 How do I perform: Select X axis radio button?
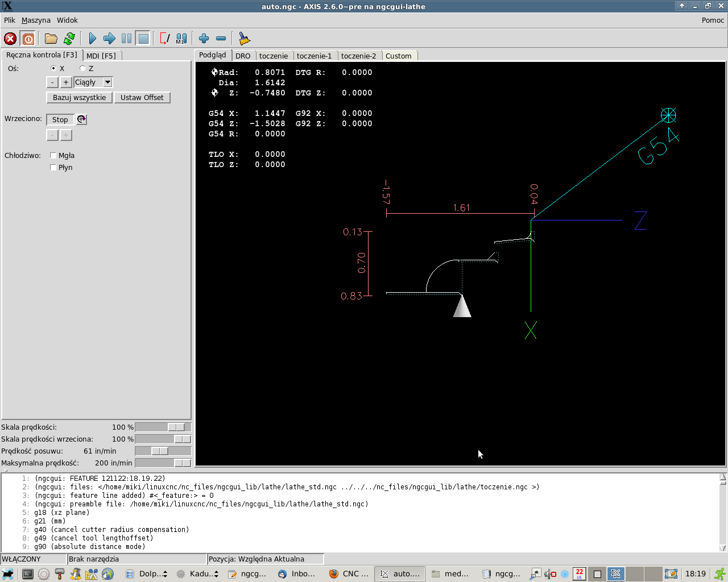(x=53, y=68)
